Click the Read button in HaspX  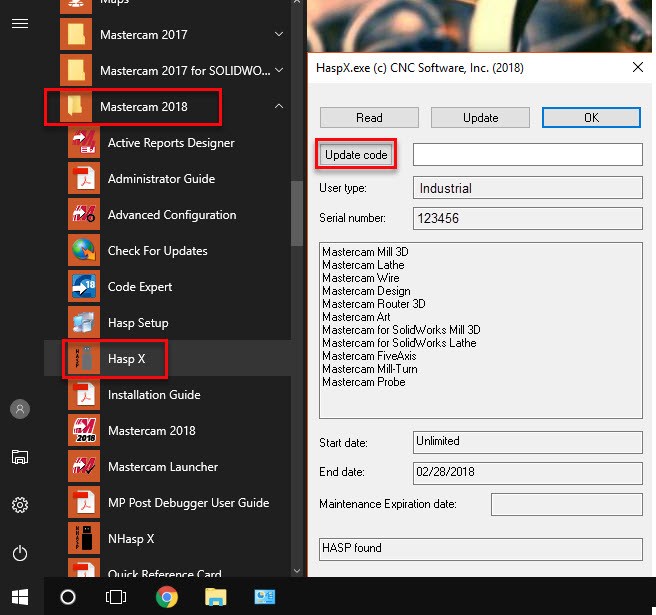369,118
